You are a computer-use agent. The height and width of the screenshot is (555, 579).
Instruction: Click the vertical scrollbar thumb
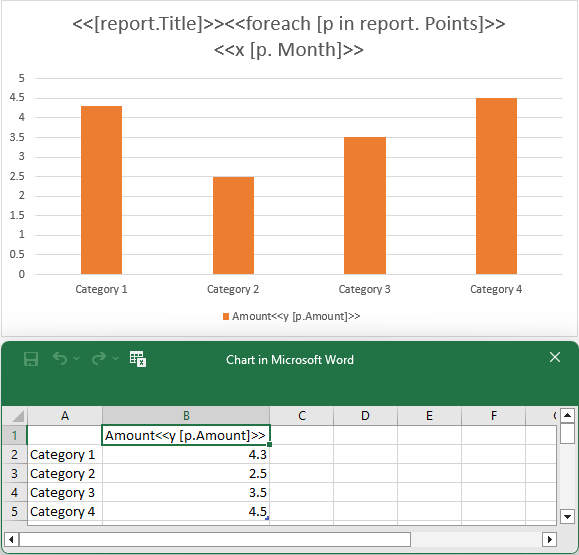567,434
